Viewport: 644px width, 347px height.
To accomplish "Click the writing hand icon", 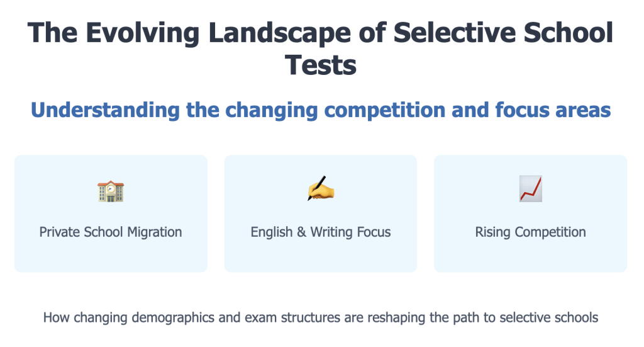I will pyautogui.click(x=320, y=189).
